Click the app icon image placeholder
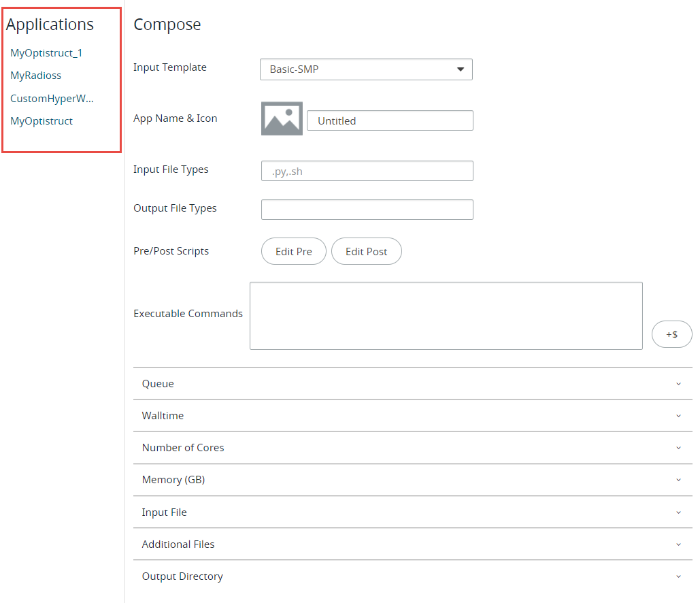This screenshot has width=700, height=603. 282,118
